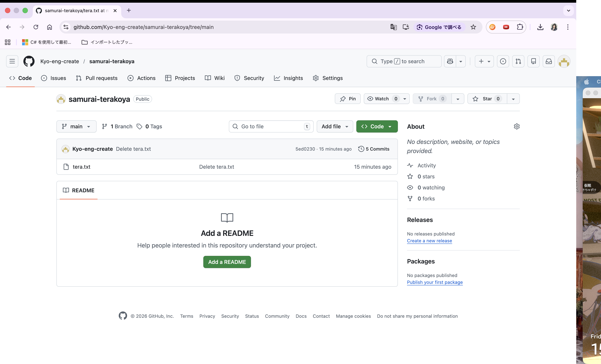
Task: Switch to the Pull requests tab
Action: tap(97, 78)
